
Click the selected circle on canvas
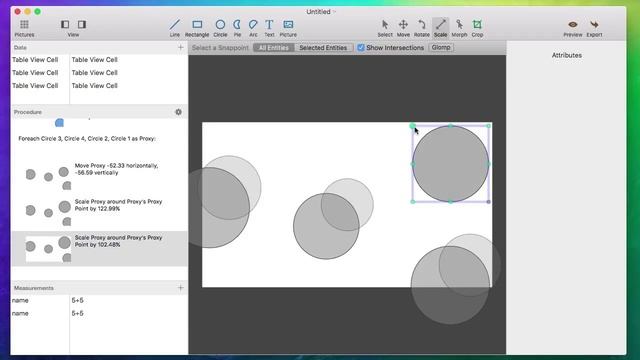click(x=451, y=164)
